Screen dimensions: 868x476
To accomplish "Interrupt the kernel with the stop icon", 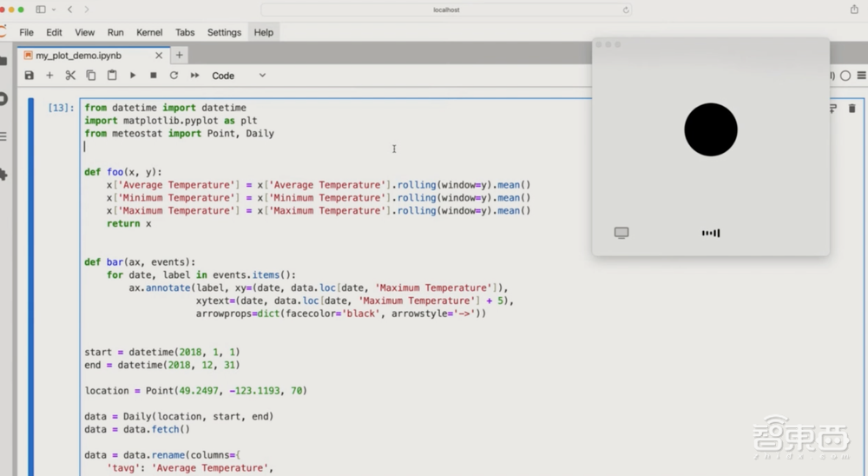I will point(154,76).
